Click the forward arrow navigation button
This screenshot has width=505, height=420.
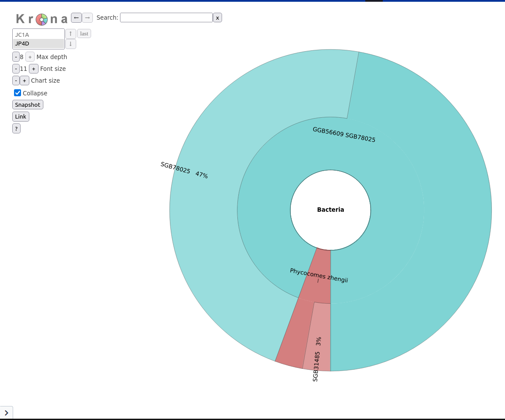coord(87,17)
